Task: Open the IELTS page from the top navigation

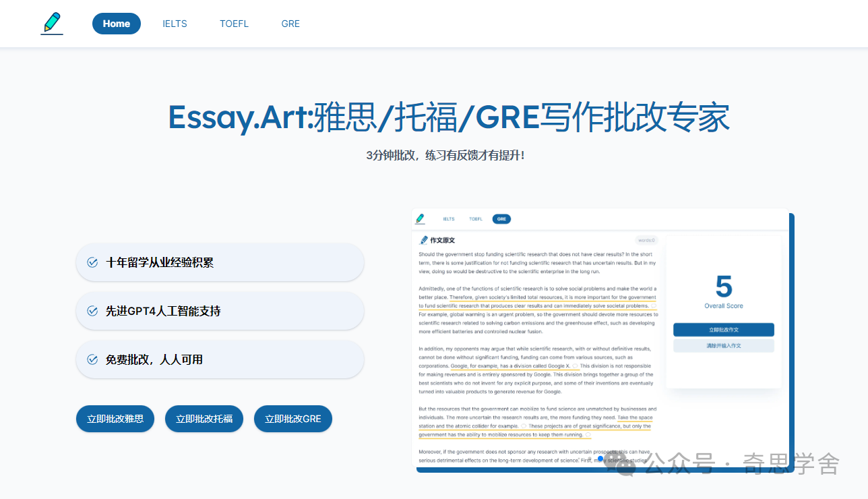Action: click(x=175, y=24)
